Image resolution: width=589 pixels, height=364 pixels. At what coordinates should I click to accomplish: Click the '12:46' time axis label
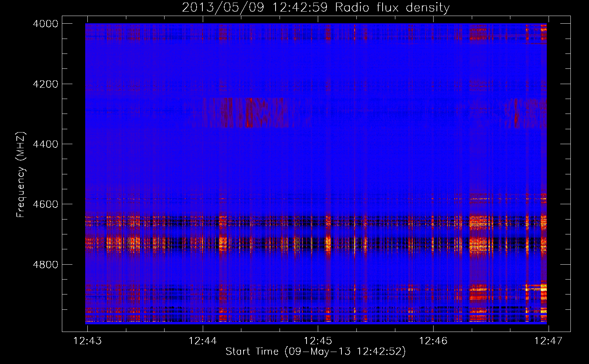tap(433, 341)
